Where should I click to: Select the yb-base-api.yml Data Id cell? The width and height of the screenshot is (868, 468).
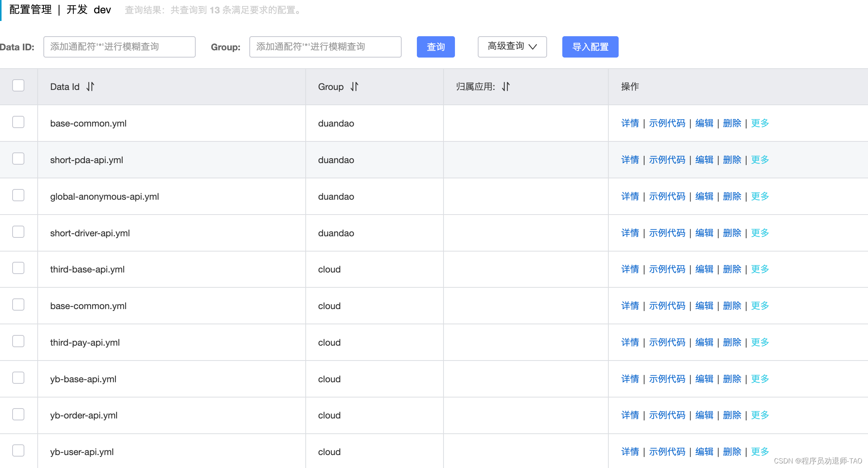click(x=172, y=379)
